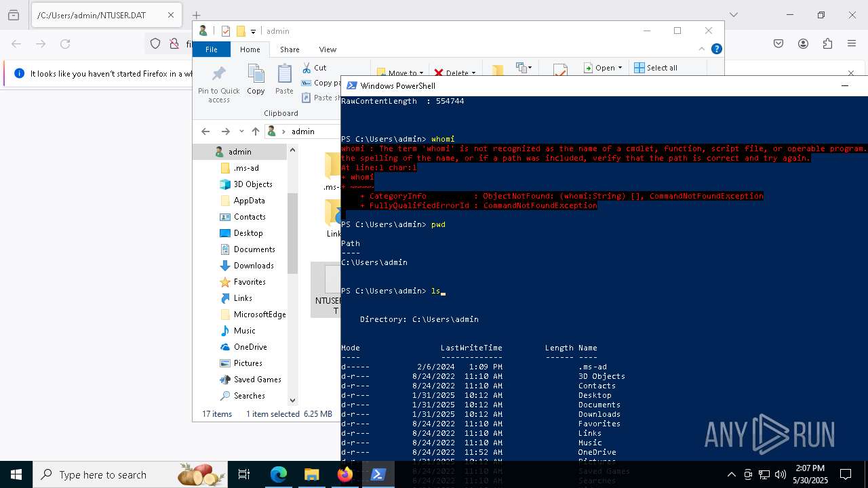Switch to the Share ribbon tab
The image size is (868, 488).
(290, 49)
